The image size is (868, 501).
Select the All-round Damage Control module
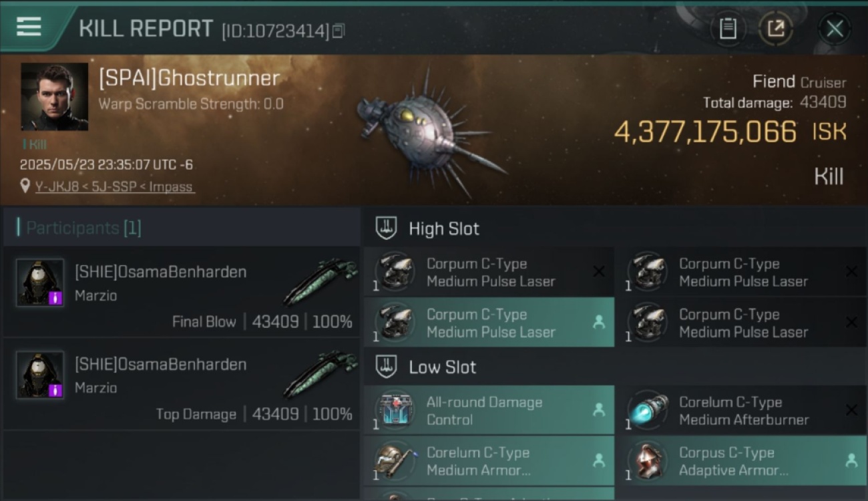489,411
